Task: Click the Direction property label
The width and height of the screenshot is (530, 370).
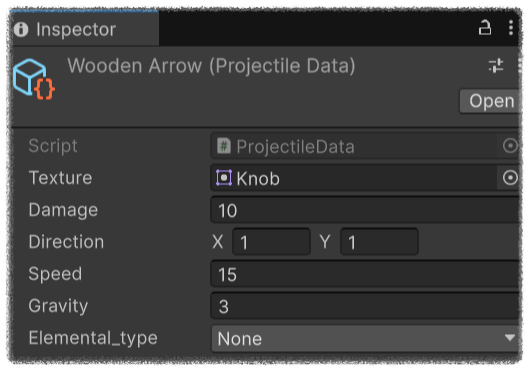Action: [x=66, y=242]
